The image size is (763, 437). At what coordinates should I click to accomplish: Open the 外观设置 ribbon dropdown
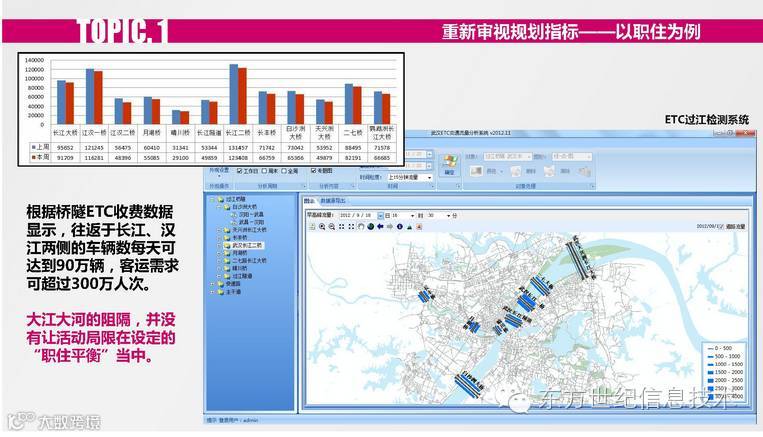click(x=219, y=172)
